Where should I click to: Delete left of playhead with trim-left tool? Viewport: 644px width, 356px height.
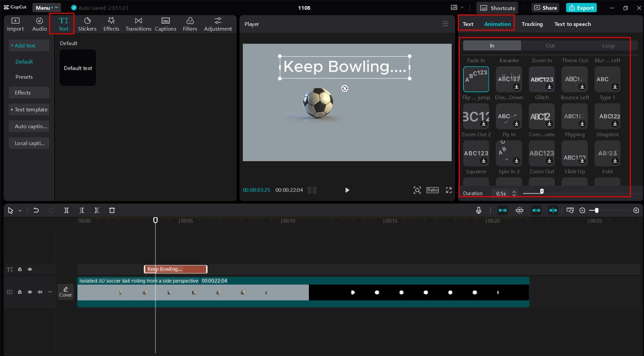click(82, 210)
